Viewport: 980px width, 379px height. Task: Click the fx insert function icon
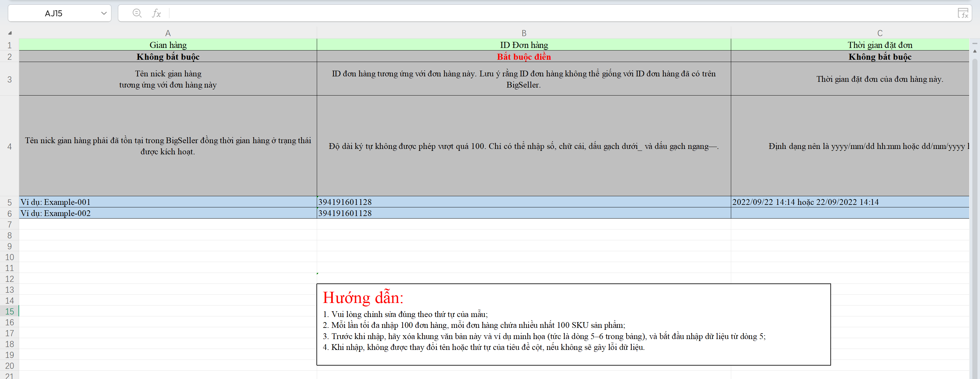pos(156,13)
